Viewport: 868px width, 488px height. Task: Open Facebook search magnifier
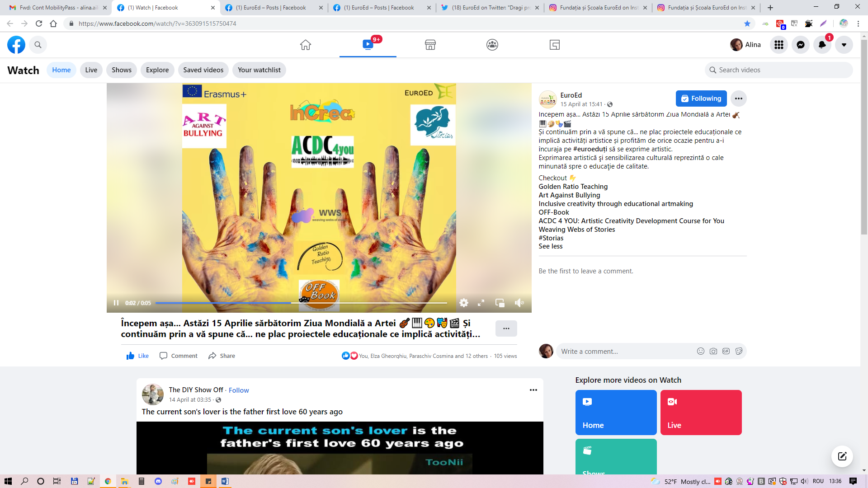pos(38,45)
